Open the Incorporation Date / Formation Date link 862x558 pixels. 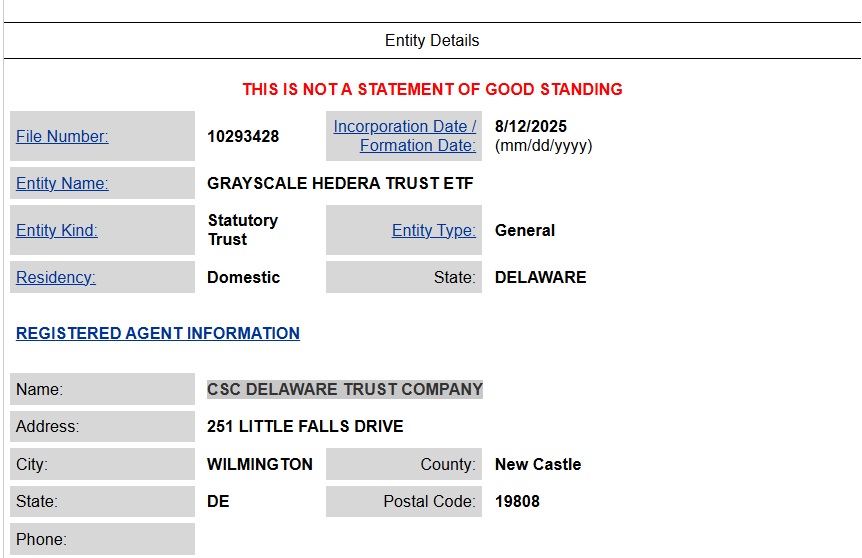pos(405,136)
